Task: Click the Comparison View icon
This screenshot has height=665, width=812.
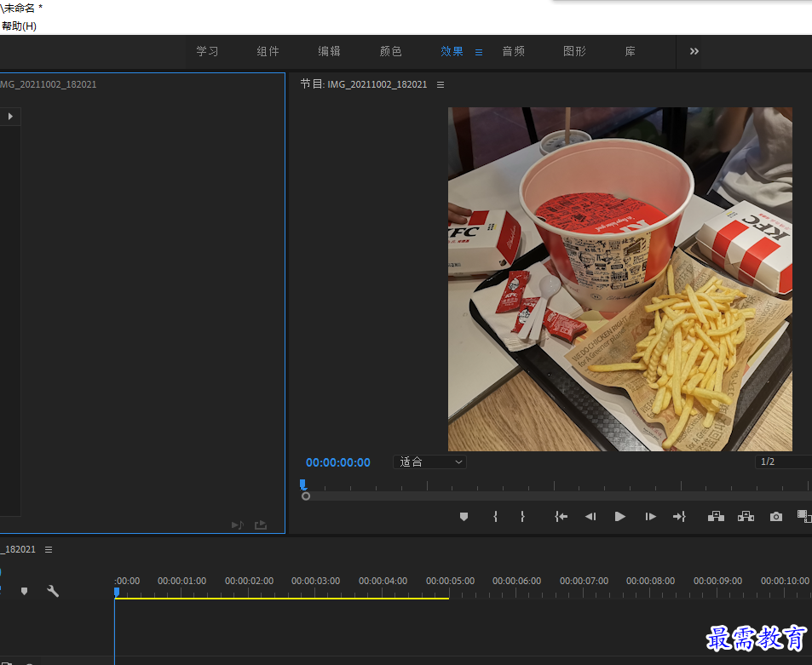Action: 804,516
